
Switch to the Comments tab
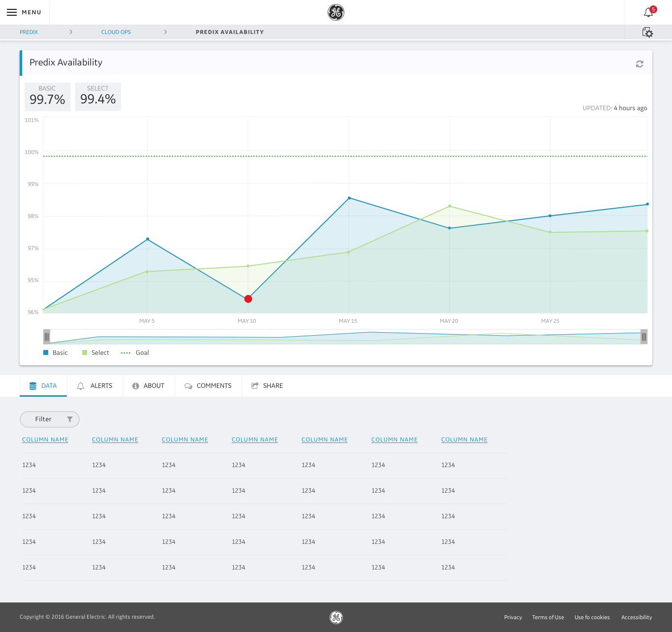point(208,386)
